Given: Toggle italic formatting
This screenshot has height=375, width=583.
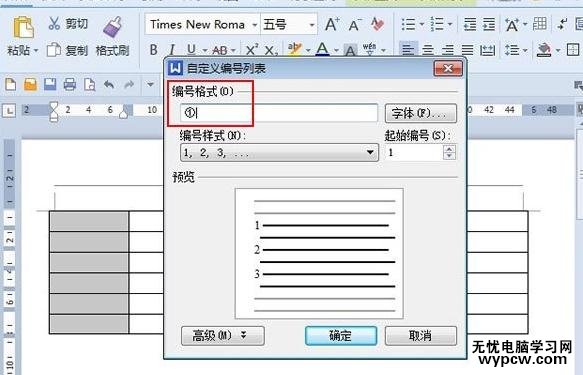Looking at the screenshot, I should (171, 50).
